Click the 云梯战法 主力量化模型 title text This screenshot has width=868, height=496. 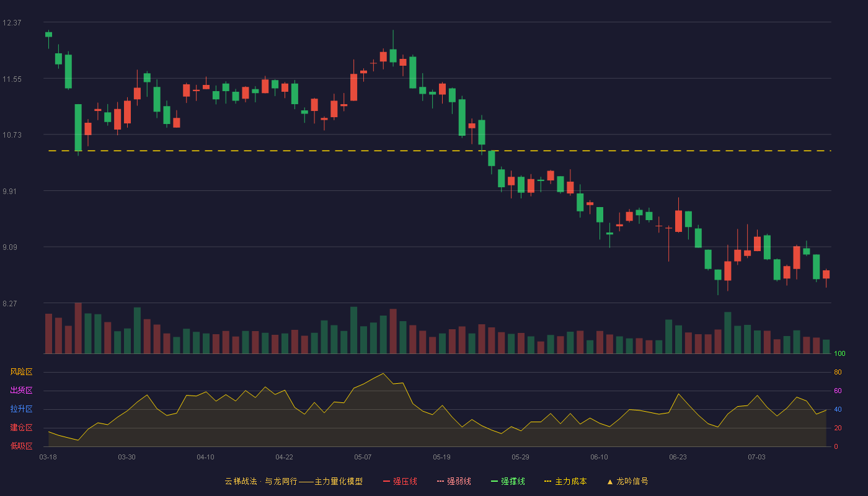pyautogui.click(x=293, y=481)
